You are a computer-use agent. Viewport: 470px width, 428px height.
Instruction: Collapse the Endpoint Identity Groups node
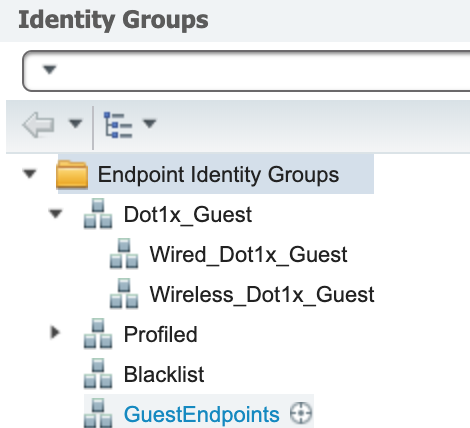point(29,174)
